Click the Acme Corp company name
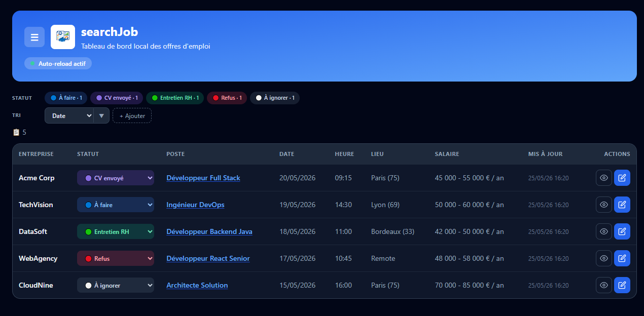This screenshot has height=316, width=644. click(x=37, y=178)
